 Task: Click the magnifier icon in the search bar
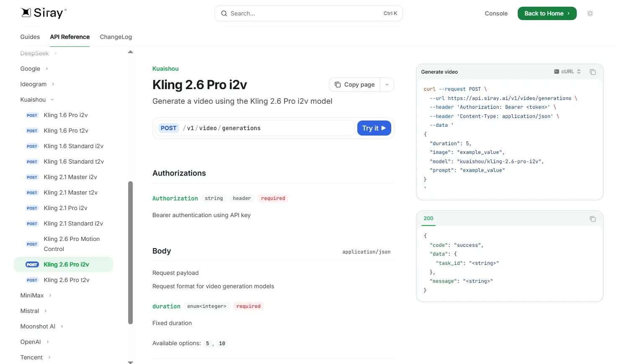coord(224,13)
